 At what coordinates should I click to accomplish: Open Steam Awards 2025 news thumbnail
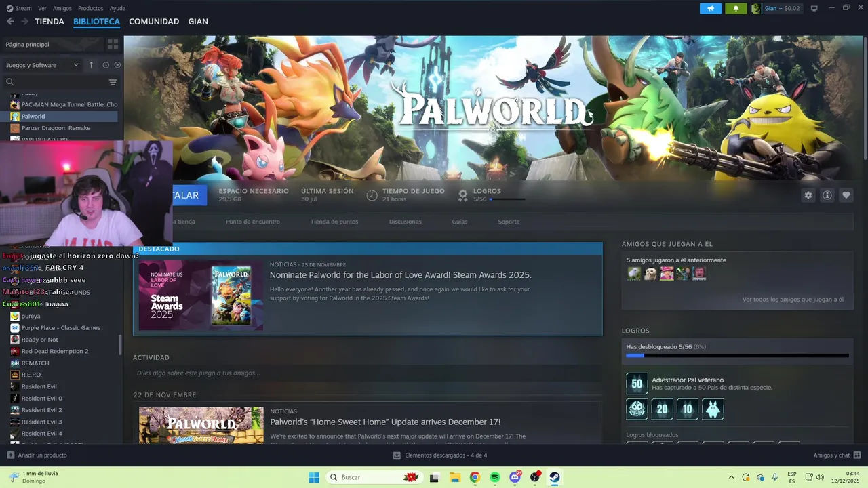[201, 296]
